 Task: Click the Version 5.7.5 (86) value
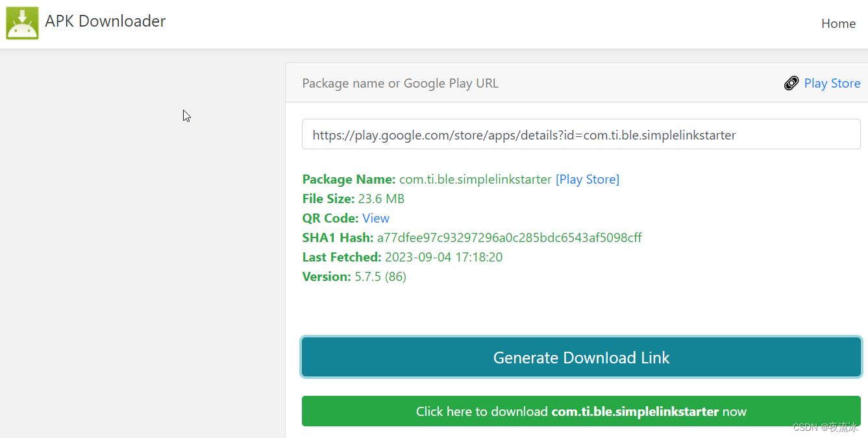tap(380, 276)
